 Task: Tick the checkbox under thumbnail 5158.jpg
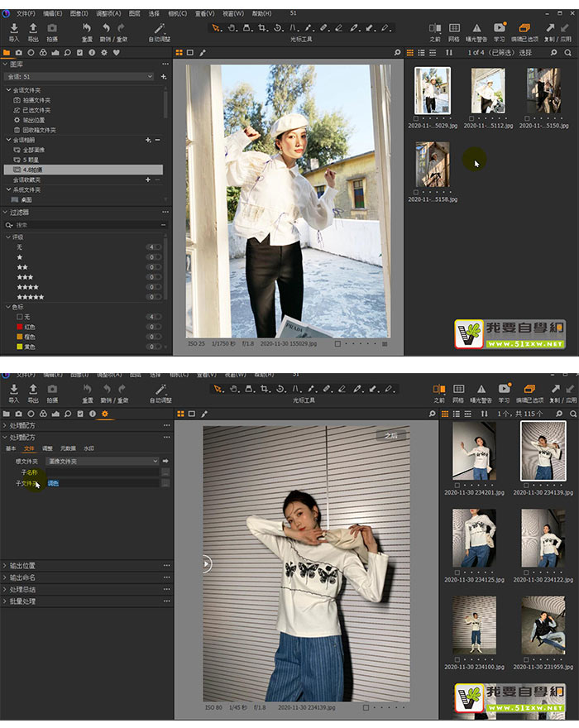(416, 192)
